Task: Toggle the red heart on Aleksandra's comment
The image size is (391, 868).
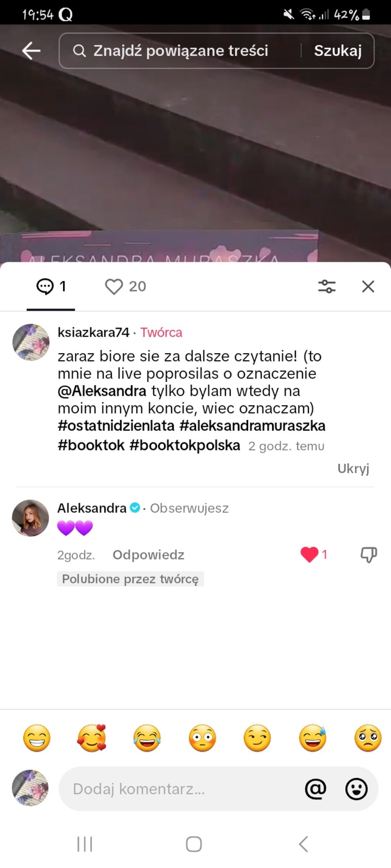Action: pos(309,555)
